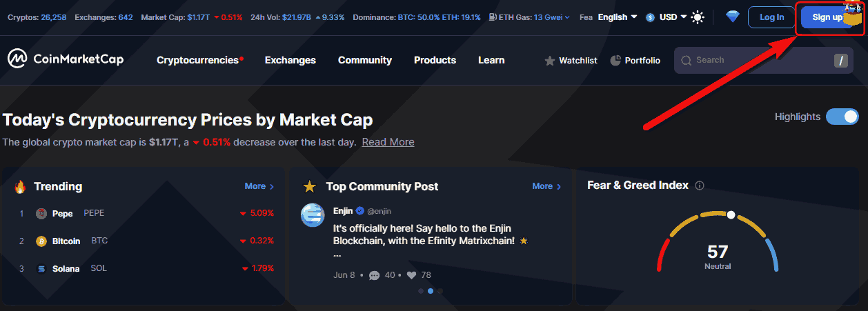Click BTC 50.0% dominance value

point(420,17)
